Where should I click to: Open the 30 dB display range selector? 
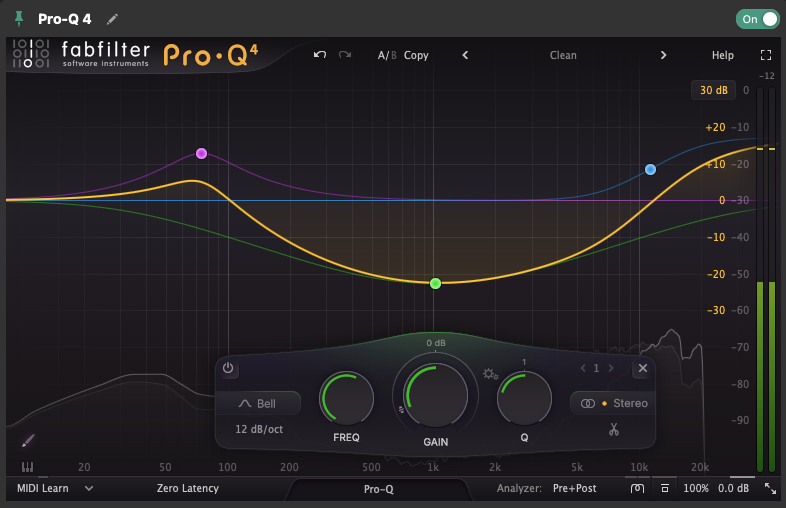coord(713,90)
